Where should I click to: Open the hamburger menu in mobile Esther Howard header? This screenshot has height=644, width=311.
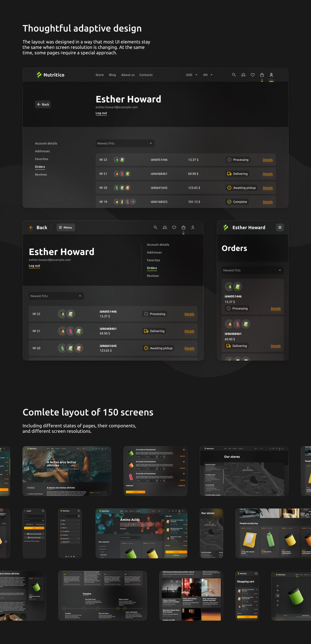pyautogui.click(x=280, y=227)
